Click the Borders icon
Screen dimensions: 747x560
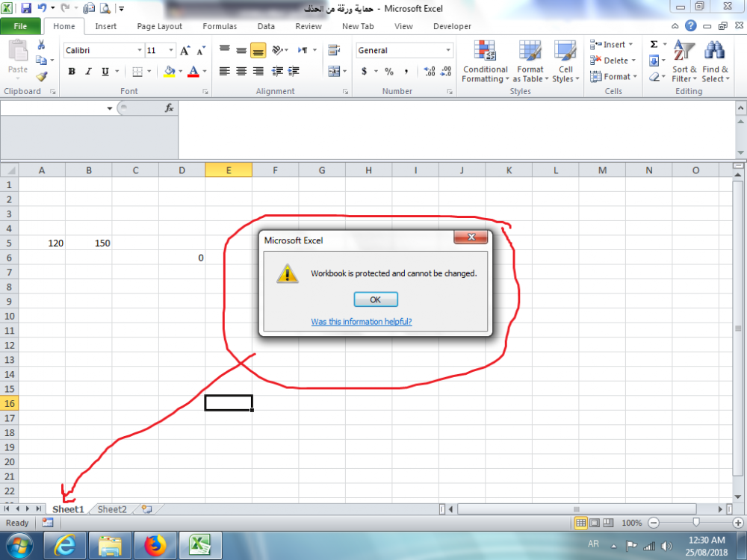click(x=137, y=72)
